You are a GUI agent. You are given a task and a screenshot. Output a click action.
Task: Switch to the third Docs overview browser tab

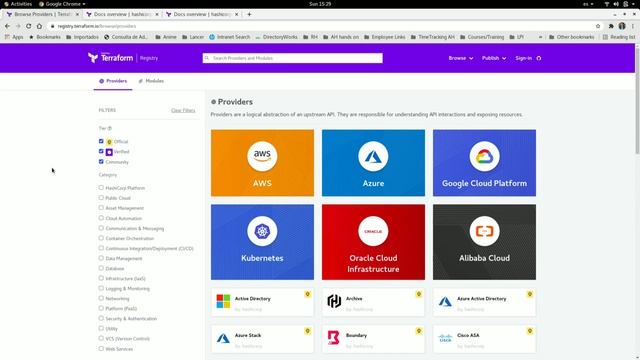[x=202, y=14]
